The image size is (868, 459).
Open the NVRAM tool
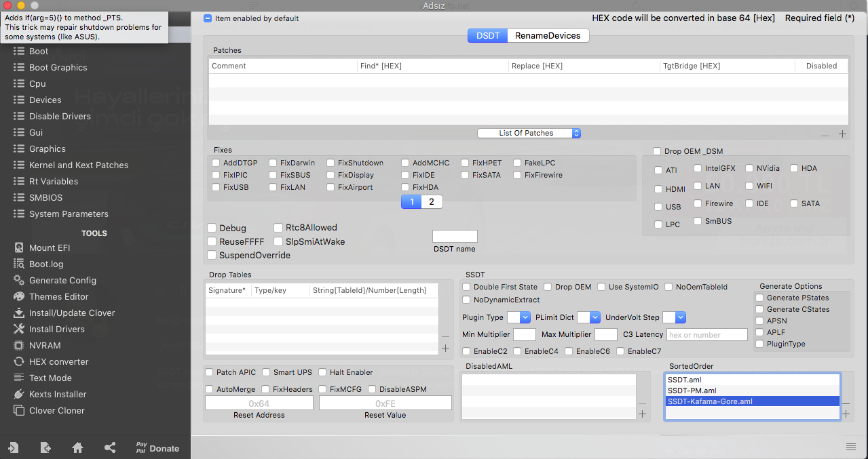pos(45,346)
